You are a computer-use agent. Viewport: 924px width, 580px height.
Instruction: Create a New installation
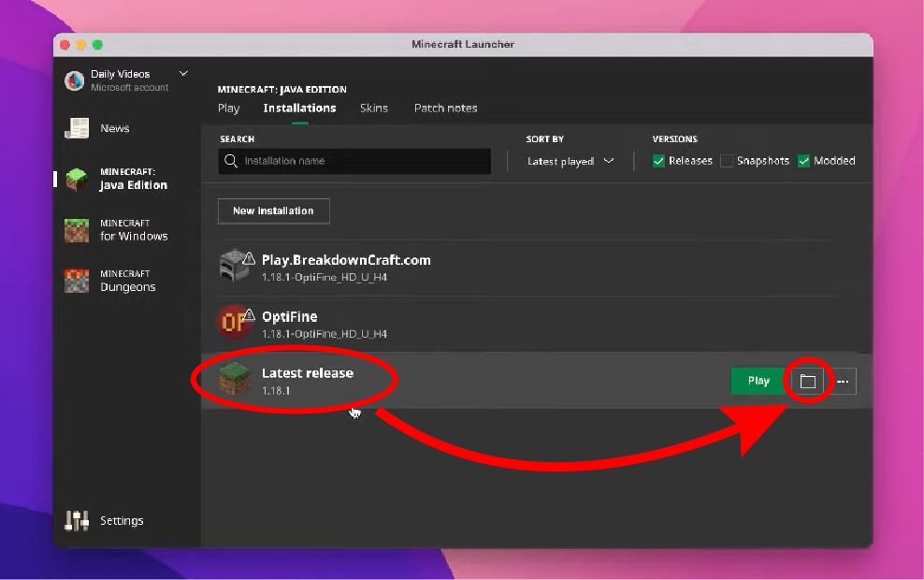point(273,211)
